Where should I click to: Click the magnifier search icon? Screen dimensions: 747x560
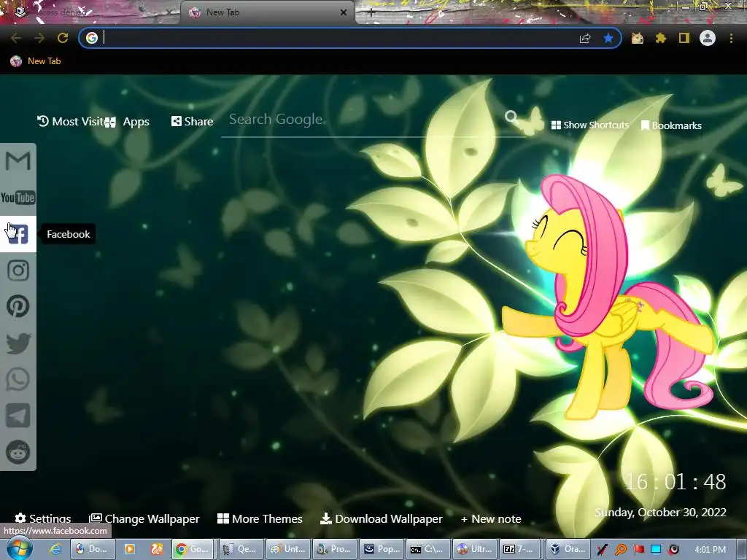tap(511, 117)
